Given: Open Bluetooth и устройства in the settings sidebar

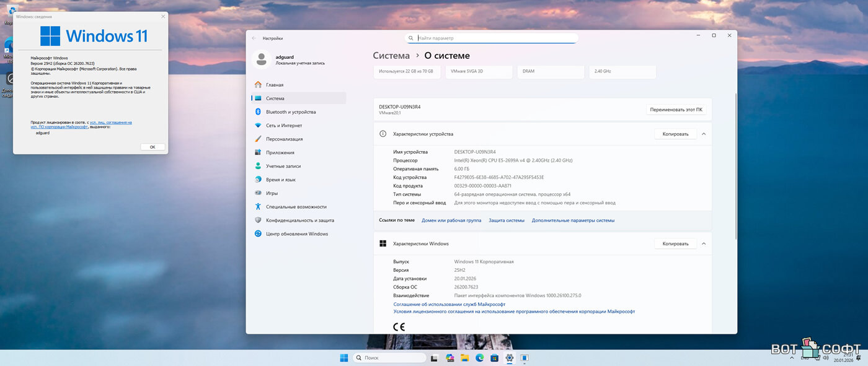Looking at the screenshot, I should pos(290,112).
